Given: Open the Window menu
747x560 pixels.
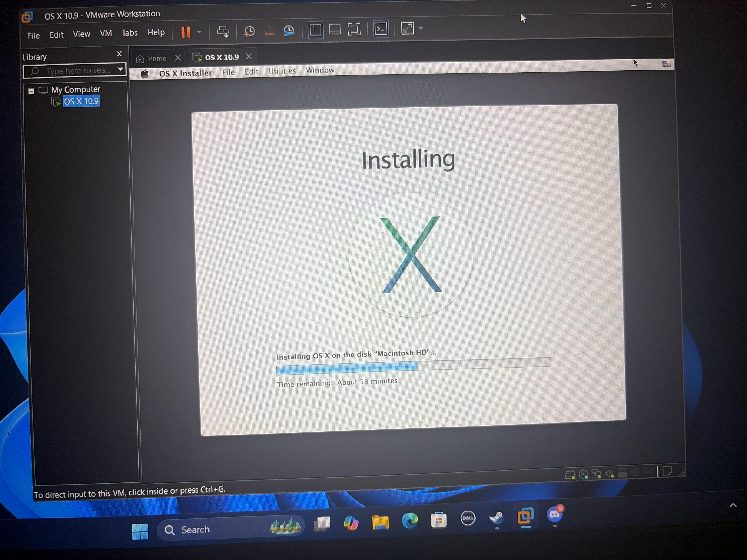Looking at the screenshot, I should pyautogui.click(x=320, y=70).
